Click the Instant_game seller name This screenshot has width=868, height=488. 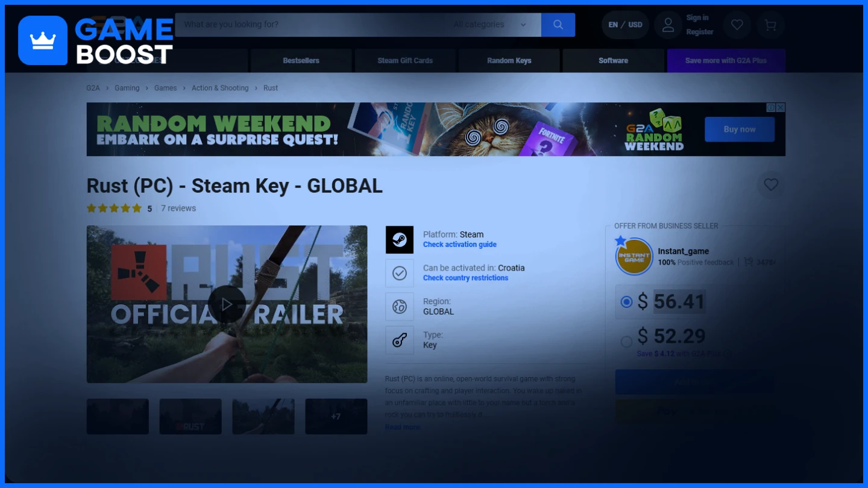pyautogui.click(x=683, y=251)
